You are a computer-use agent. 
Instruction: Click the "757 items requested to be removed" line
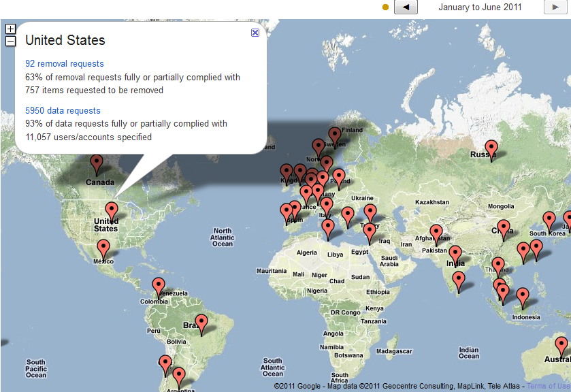point(95,90)
